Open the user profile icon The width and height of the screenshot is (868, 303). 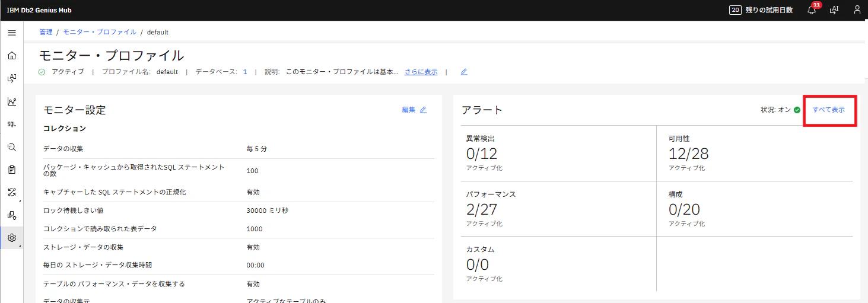click(857, 10)
